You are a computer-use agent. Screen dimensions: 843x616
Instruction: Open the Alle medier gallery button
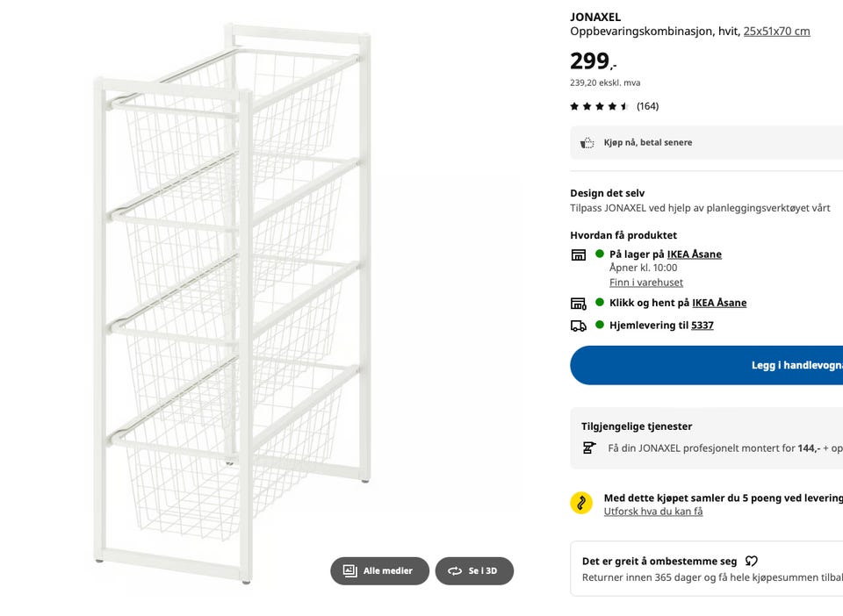(x=379, y=571)
